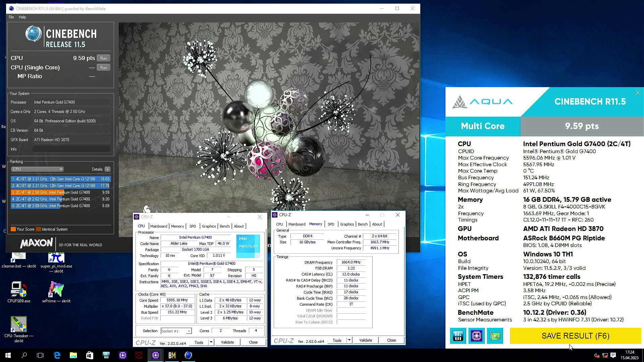
Task: Switch to Graphics tab in left CPU-Z
Action: pyautogui.click(x=209, y=226)
